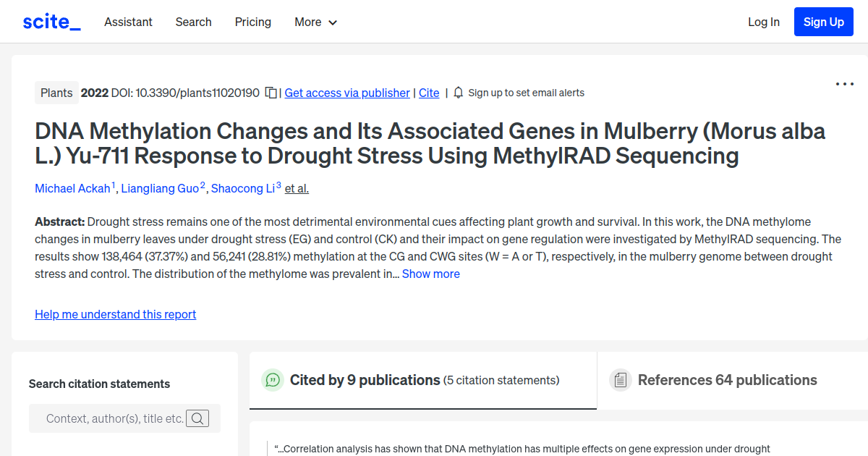Switch to the Cited by 9 publications tab
868x456 pixels.
pyautogui.click(x=365, y=379)
